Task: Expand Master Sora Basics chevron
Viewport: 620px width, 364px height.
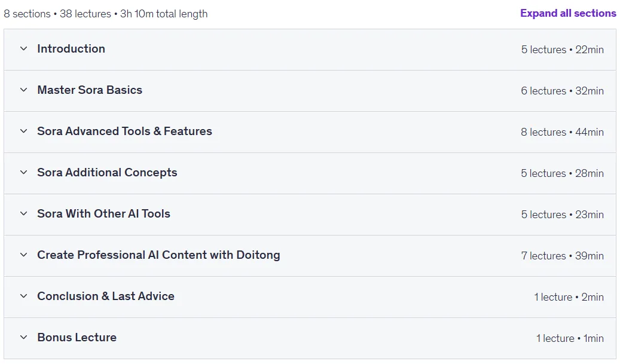Action: (24, 90)
